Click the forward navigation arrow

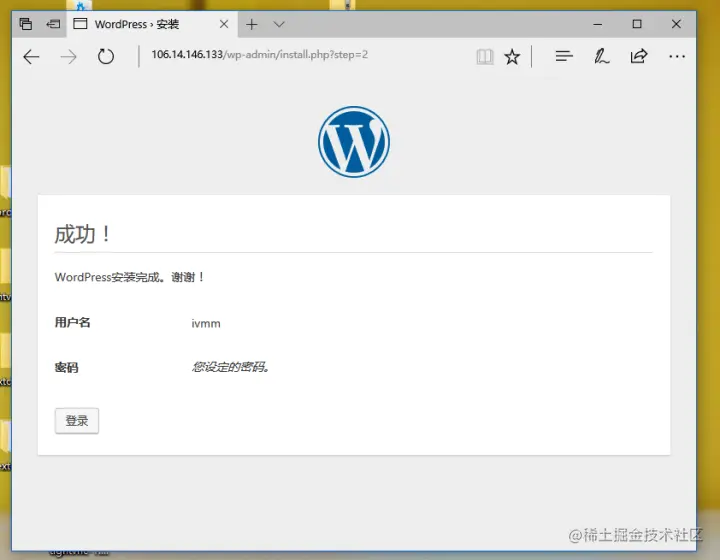[69, 57]
